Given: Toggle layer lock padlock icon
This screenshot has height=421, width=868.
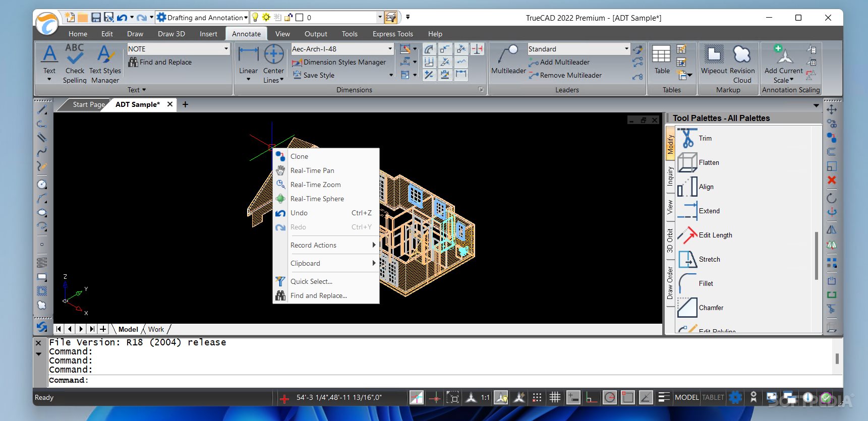Looking at the screenshot, I should tap(288, 18).
